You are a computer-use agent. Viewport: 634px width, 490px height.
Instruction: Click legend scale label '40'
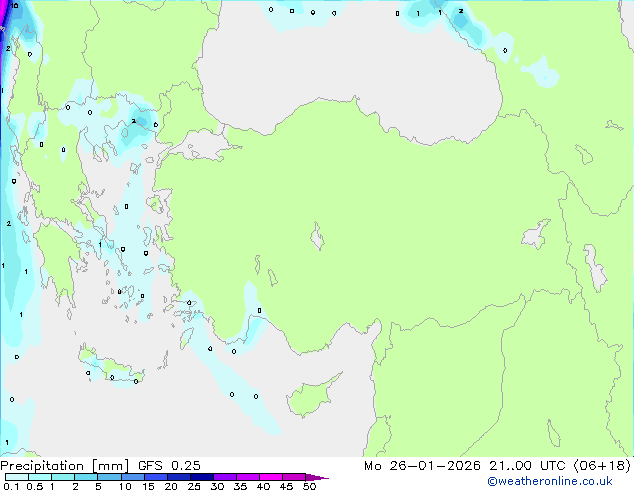264,486
